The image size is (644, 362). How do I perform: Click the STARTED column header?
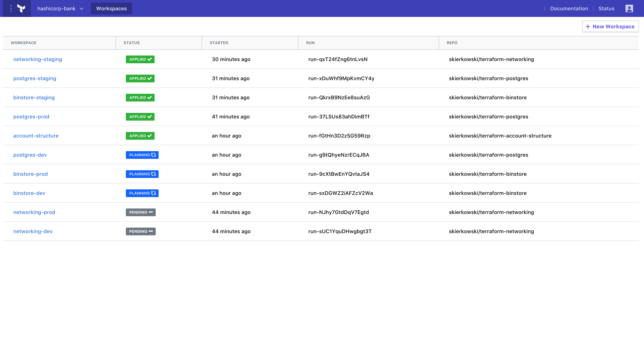point(219,43)
